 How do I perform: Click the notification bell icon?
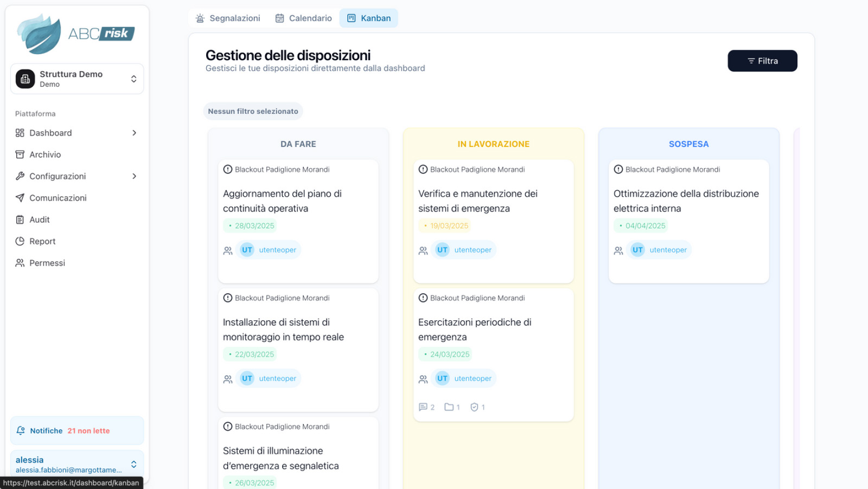click(21, 430)
